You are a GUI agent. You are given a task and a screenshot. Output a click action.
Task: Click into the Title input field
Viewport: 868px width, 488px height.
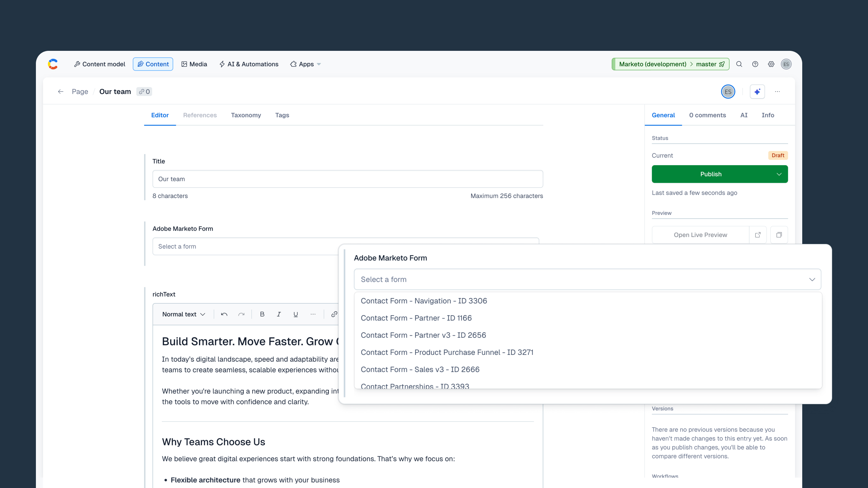(347, 179)
